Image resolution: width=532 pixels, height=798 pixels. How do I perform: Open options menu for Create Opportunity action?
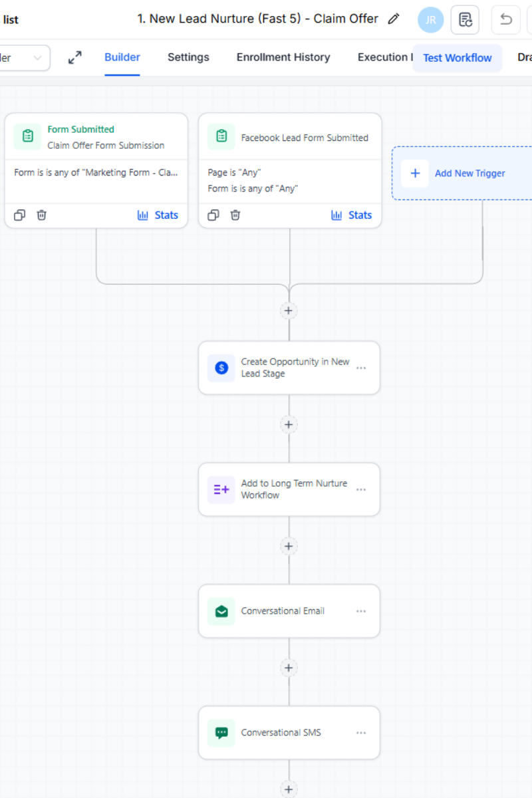pos(361,368)
